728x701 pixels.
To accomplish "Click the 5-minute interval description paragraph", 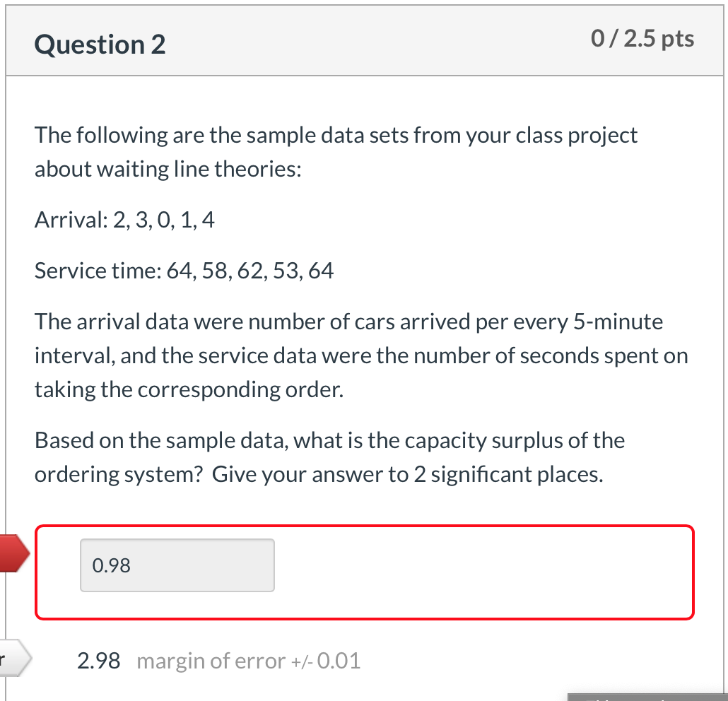I will [x=360, y=355].
